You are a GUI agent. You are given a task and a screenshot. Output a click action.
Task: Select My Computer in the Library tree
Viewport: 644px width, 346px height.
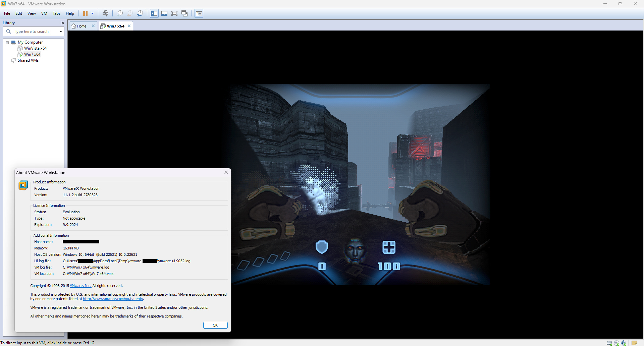click(30, 42)
